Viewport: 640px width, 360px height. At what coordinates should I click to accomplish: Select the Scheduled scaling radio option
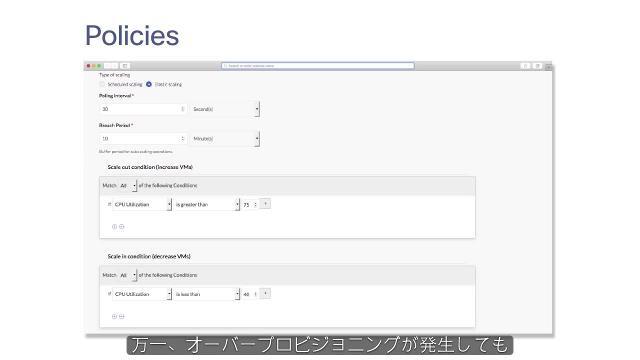click(102, 84)
